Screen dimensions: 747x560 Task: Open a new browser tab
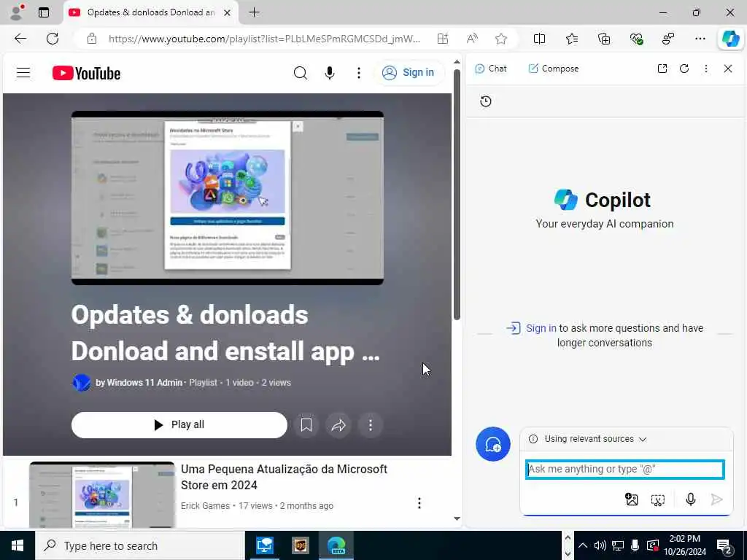tap(255, 12)
